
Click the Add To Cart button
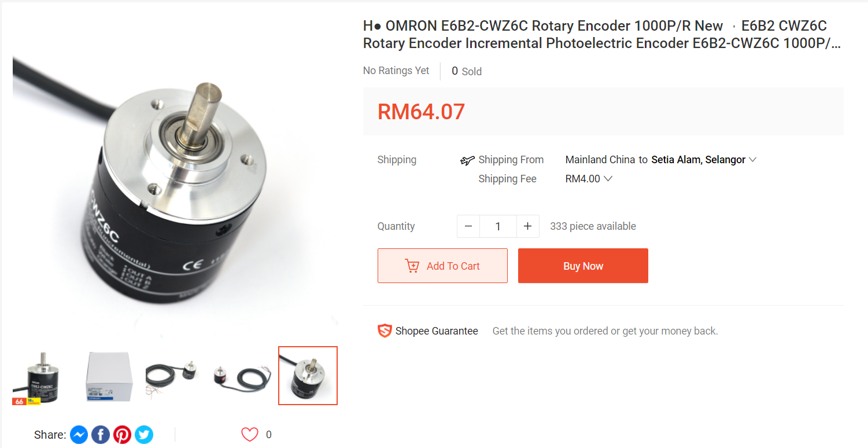pos(442,266)
